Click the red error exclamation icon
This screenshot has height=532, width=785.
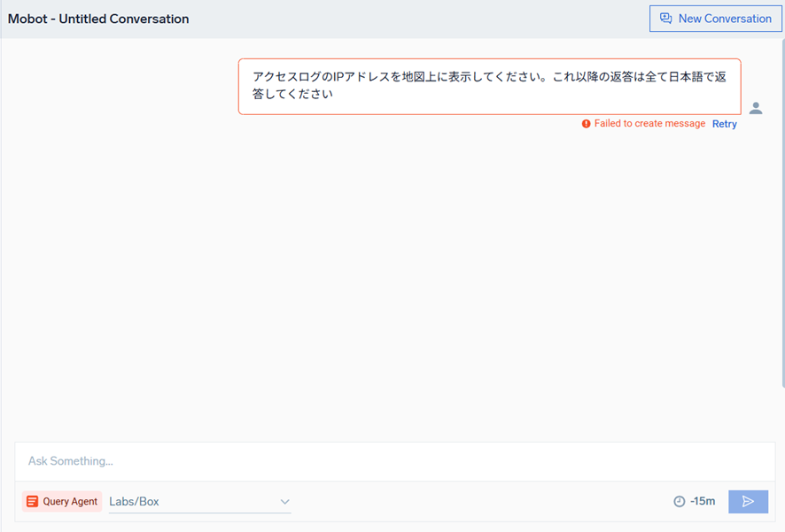click(x=586, y=124)
